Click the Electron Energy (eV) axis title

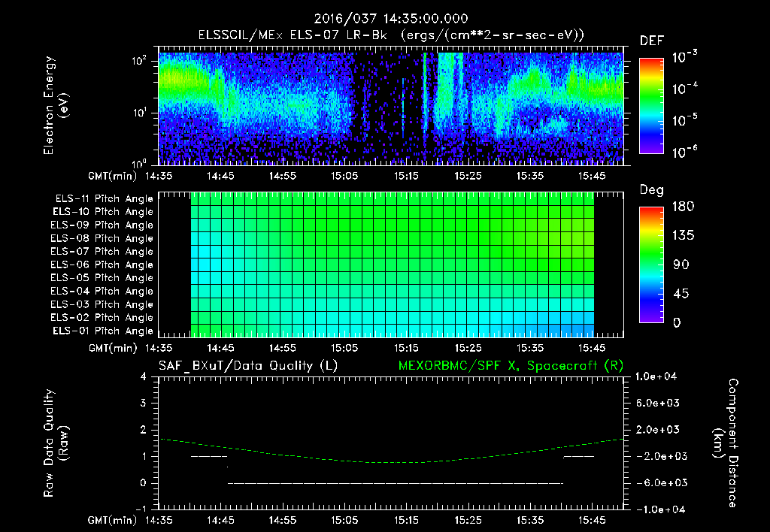56,105
